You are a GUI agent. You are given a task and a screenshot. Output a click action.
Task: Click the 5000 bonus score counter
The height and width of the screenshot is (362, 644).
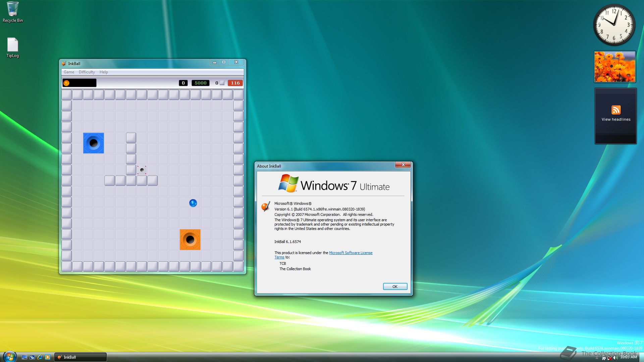[x=201, y=83]
